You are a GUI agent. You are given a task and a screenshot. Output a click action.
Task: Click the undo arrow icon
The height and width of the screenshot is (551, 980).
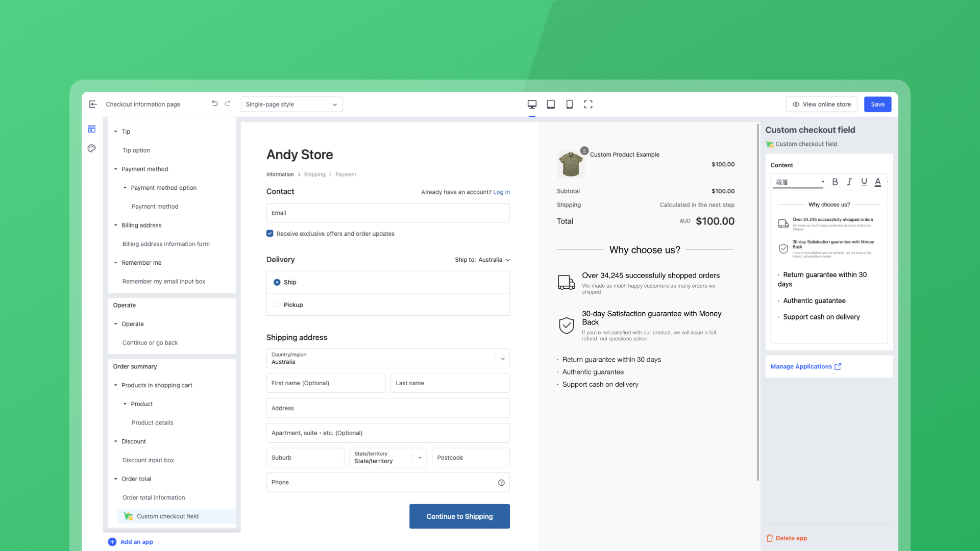point(215,104)
